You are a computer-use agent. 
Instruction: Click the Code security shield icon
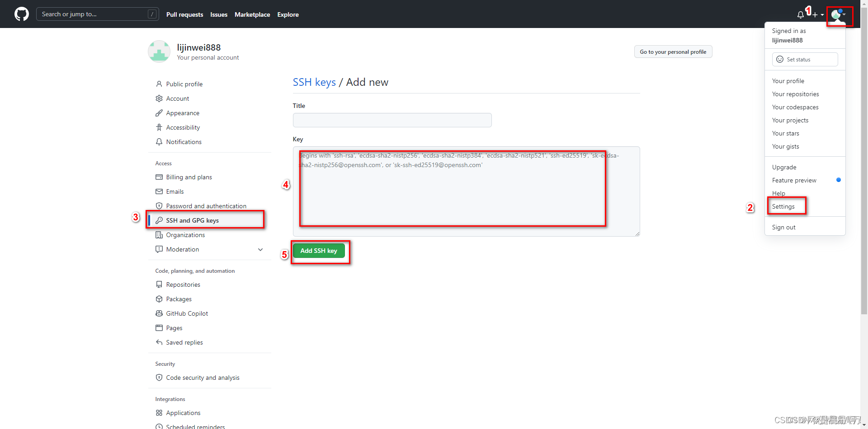pyautogui.click(x=159, y=378)
